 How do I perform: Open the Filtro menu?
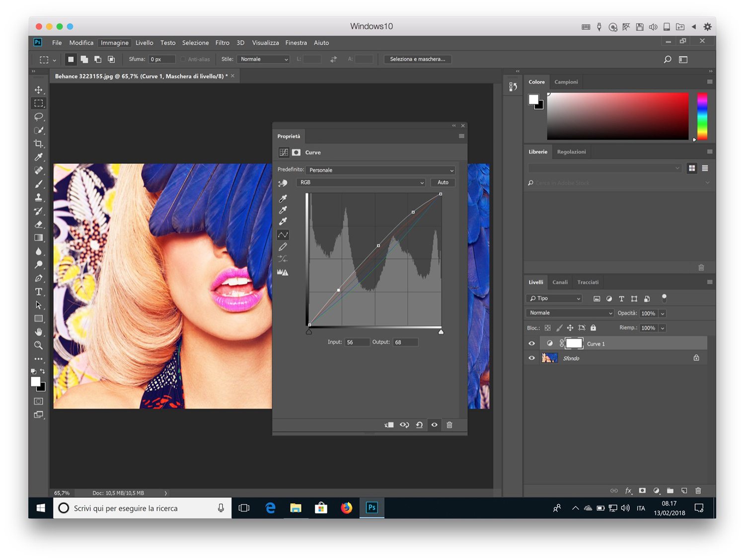pyautogui.click(x=222, y=43)
